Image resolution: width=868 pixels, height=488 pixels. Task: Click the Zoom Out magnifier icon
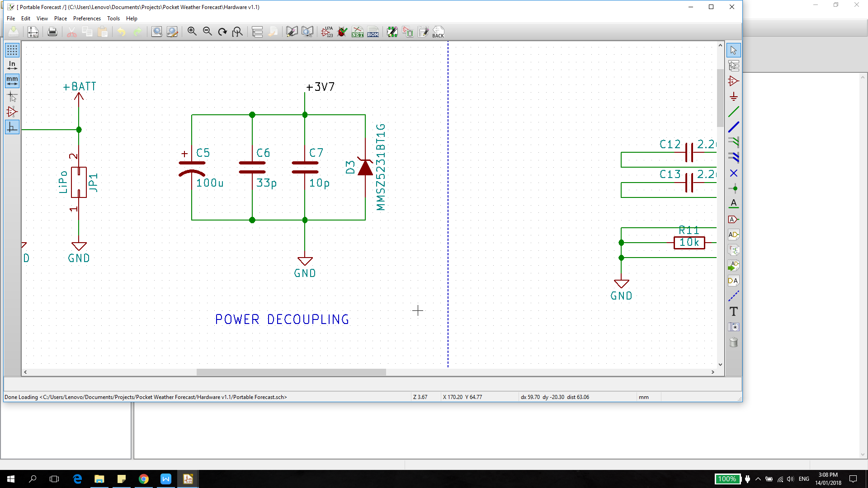[207, 32]
